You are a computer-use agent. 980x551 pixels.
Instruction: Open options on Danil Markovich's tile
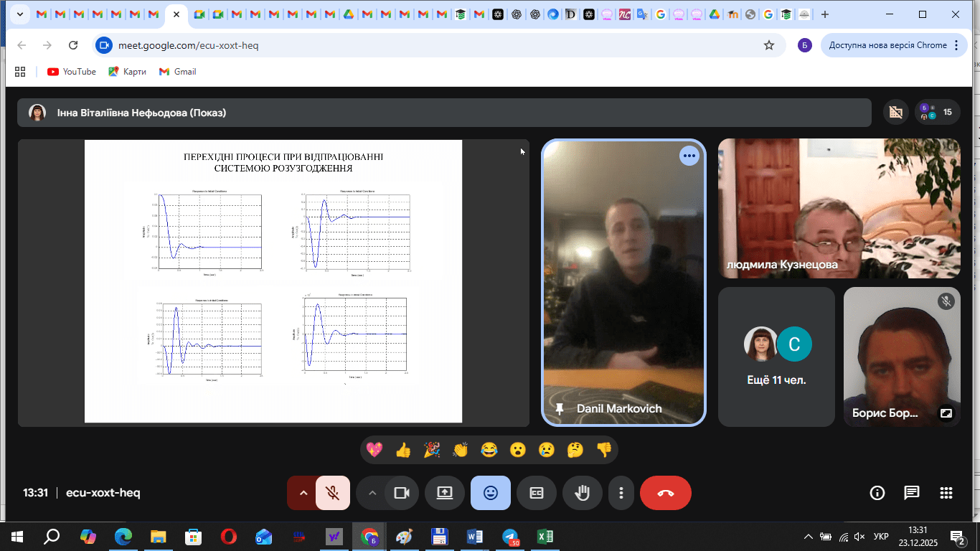(x=689, y=156)
